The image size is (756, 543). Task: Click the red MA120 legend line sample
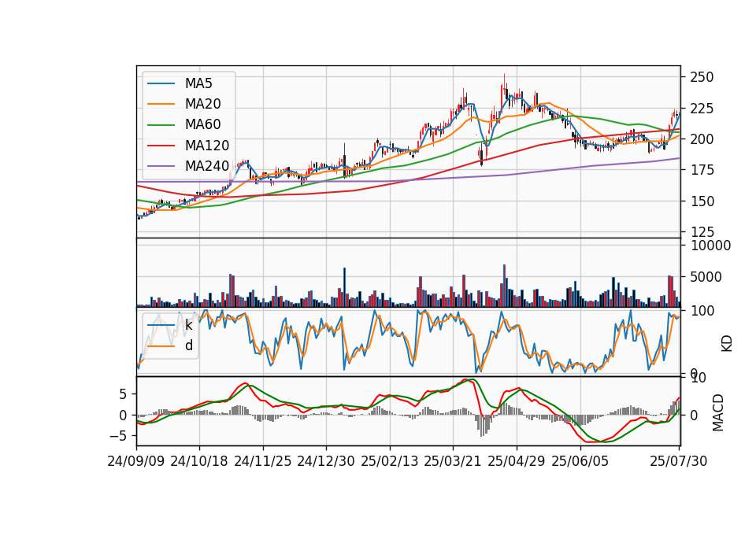coord(161,146)
